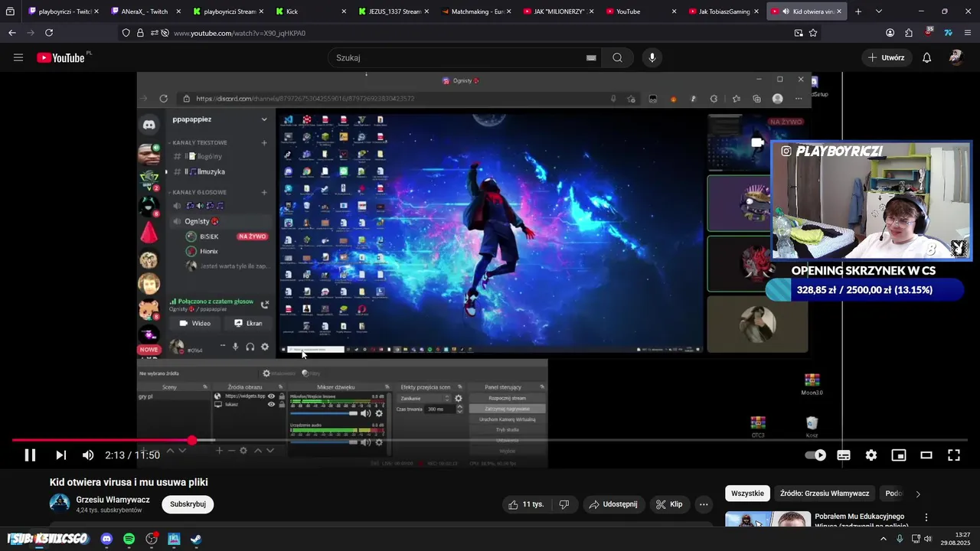Open the YouTube hamburger guide menu
This screenshot has width=980, height=551.
point(18,57)
